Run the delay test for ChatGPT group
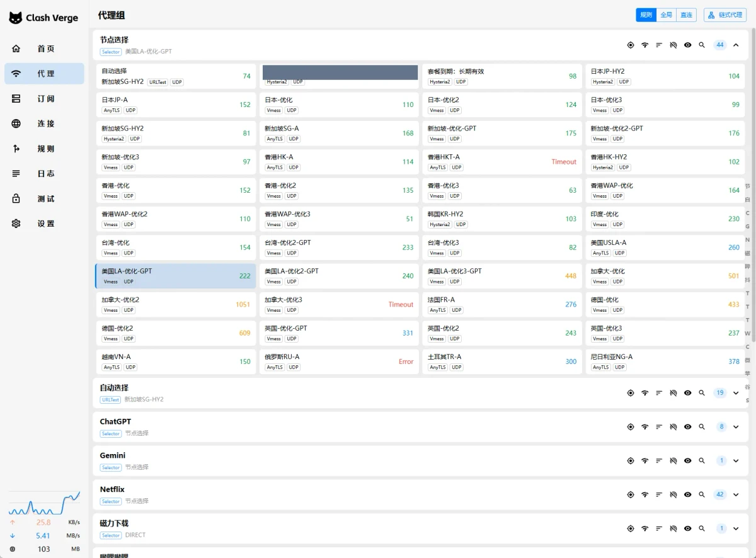The image size is (756, 558). point(644,427)
